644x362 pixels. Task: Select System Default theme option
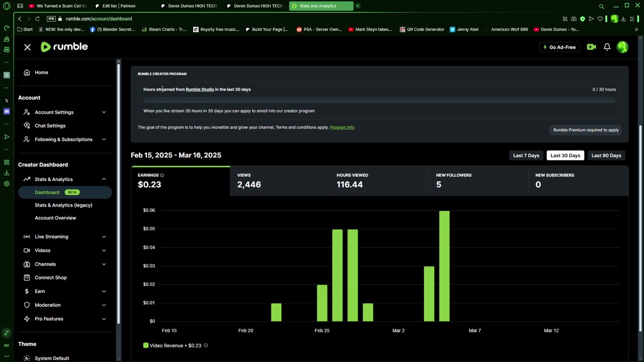click(x=52, y=358)
